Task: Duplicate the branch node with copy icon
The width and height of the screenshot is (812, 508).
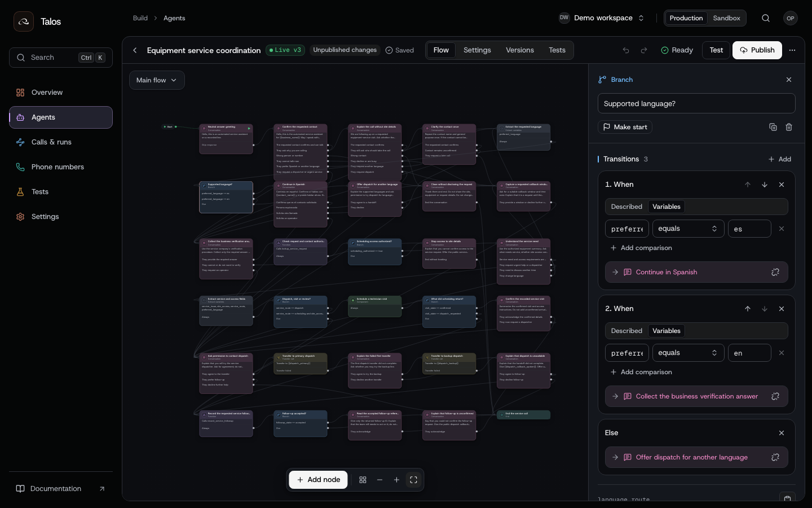Action: click(773, 127)
